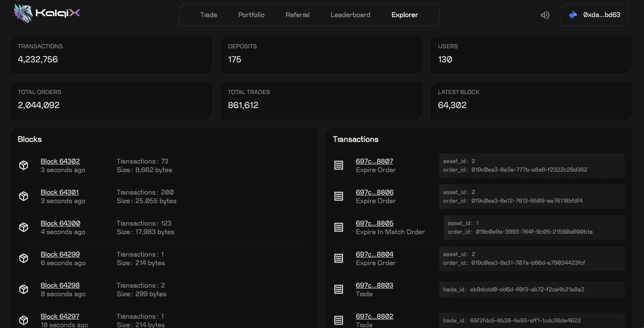Open the Leaderboard tab

pos(350,15)
